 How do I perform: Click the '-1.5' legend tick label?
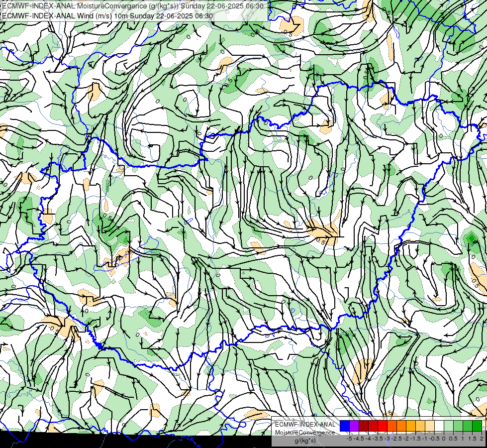[x=415, y=439]
